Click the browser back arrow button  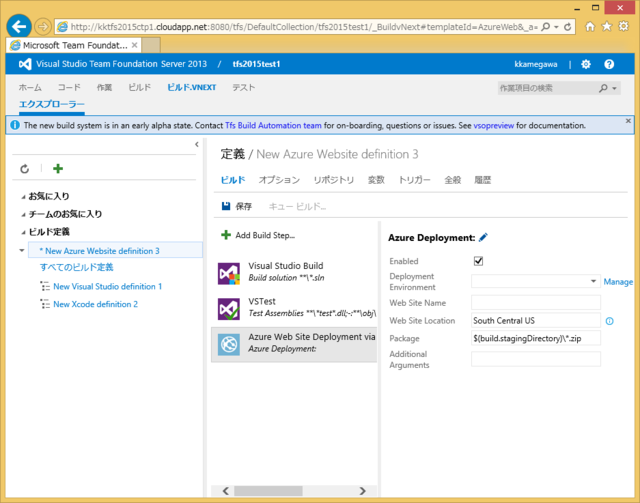(x=19, y=27)
